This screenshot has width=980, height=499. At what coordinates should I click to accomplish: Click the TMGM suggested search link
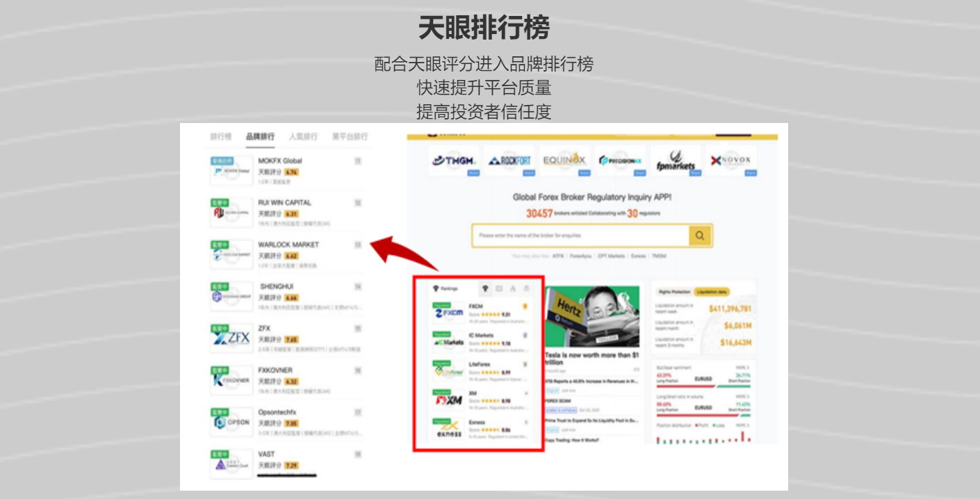(x=658, y=256)
